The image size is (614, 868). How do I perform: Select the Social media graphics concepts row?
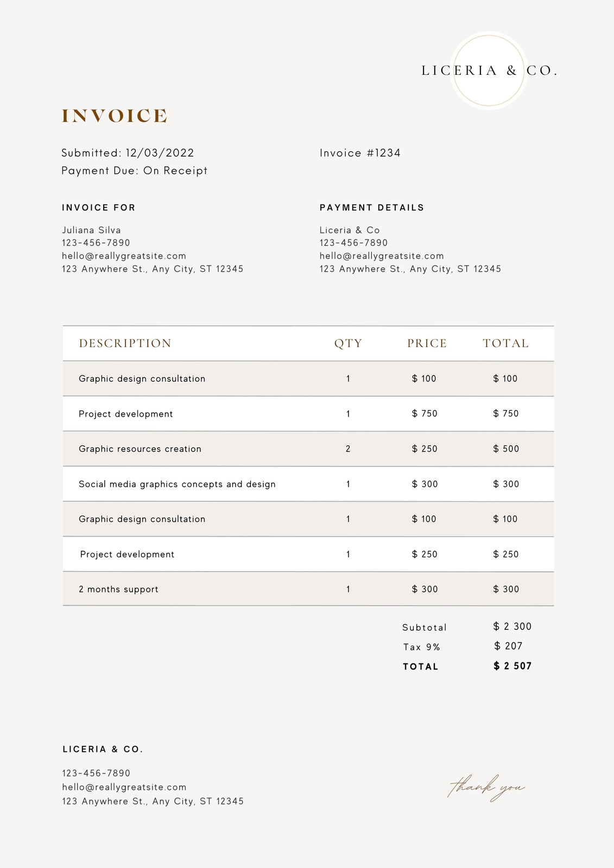pyautogui.click(x=308, y=484)
